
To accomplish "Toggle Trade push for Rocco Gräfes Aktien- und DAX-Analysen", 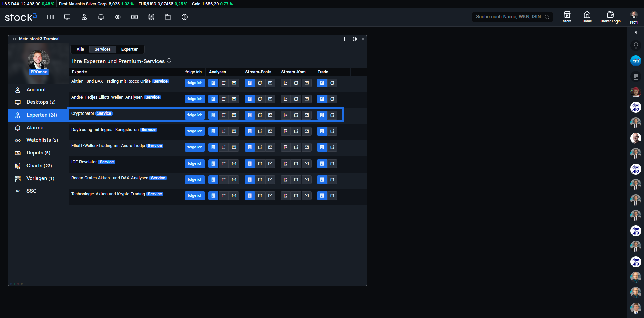I will pyautogui.click(x=332, y=180).
